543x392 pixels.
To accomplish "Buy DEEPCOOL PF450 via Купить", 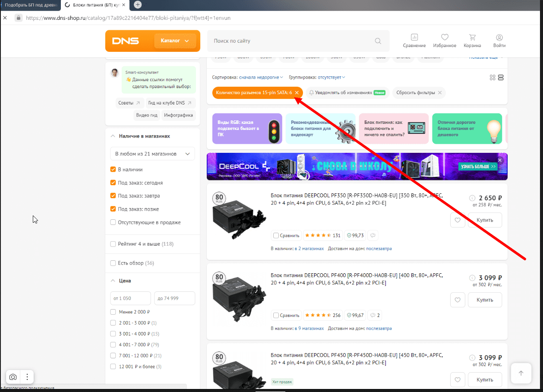I will pos(485,379).
